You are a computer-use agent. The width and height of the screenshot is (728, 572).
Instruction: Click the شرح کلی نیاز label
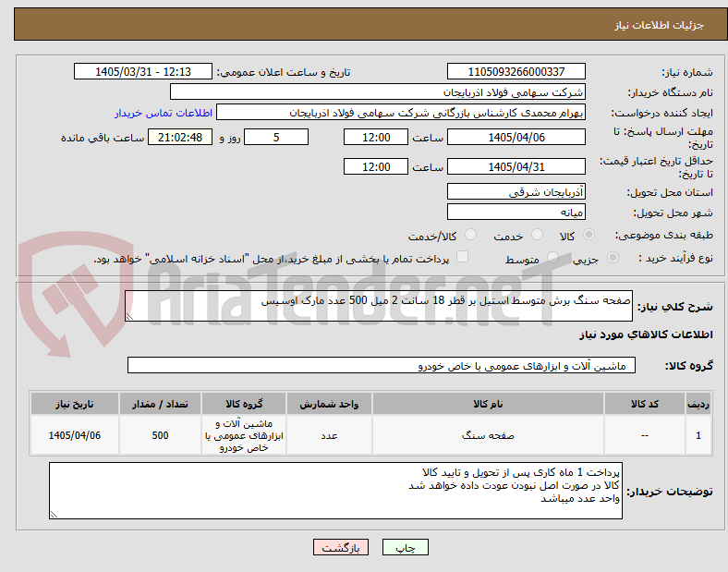click(674, 307)
